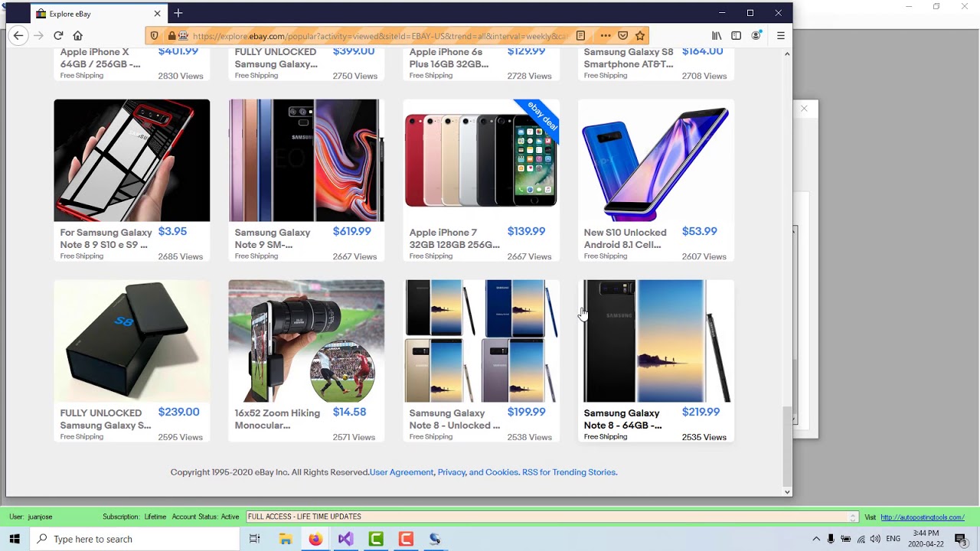Click 'For Samsung Galaxy Note 8 9 S10e' title
This screenshot has height=551, width=980.
point(106,239)
